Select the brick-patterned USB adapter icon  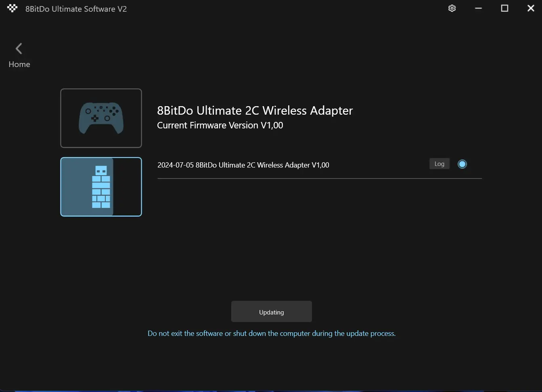tap(101, 187)
